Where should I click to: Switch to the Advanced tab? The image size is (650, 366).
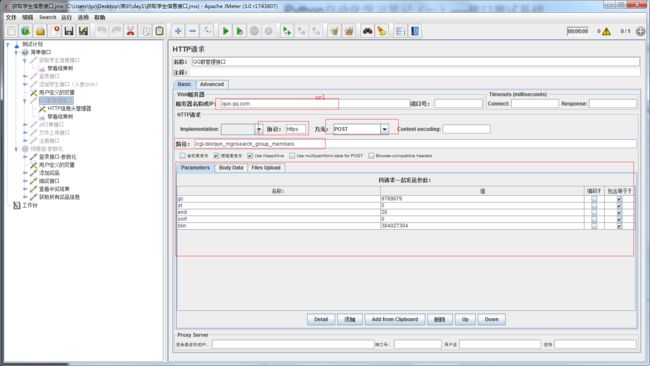(x=212, y=84)
